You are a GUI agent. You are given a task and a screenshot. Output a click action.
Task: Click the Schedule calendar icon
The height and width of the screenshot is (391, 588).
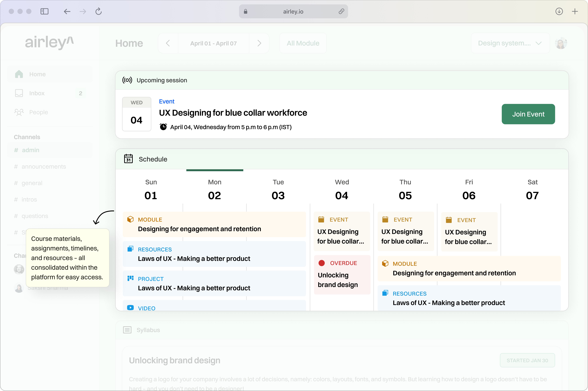pyautogui.click(x=128, y=159)
